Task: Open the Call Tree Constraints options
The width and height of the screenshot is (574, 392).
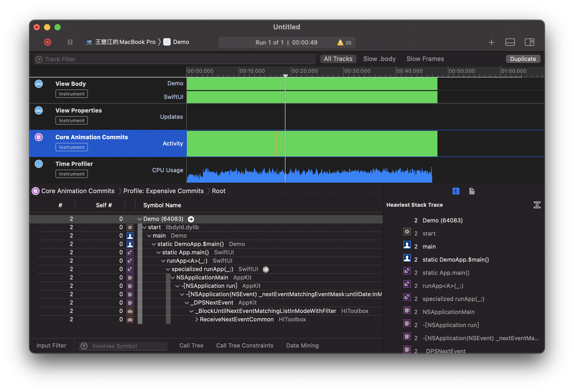Action: (245, 345)
